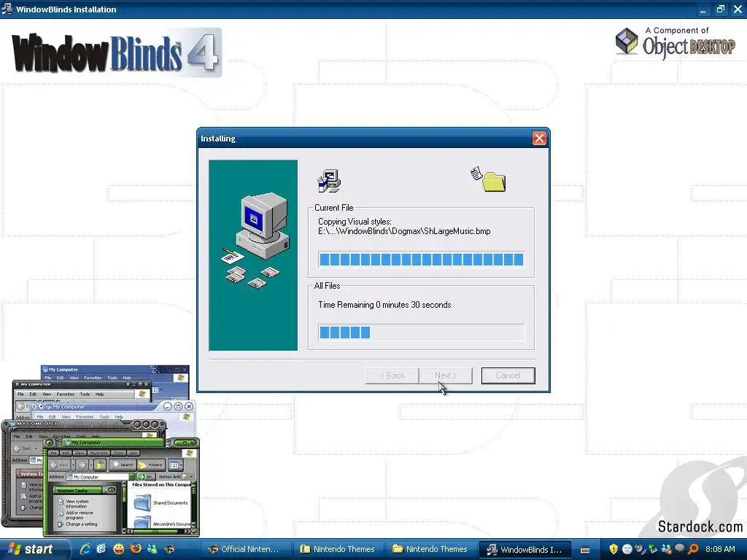
Task: Switch to Nintendo Themes zip taskbar item
Action: (x=338, y=549)
